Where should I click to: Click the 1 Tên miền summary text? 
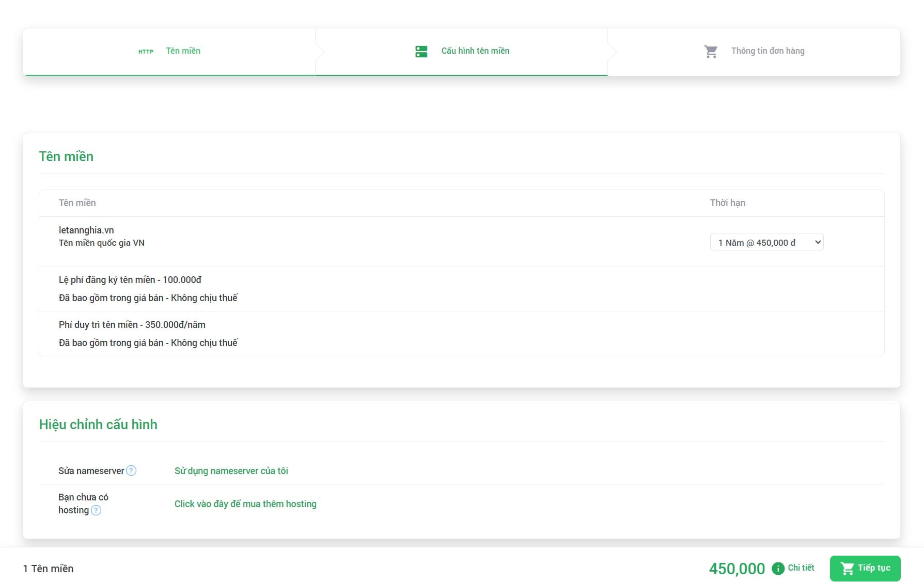(49, 569)
